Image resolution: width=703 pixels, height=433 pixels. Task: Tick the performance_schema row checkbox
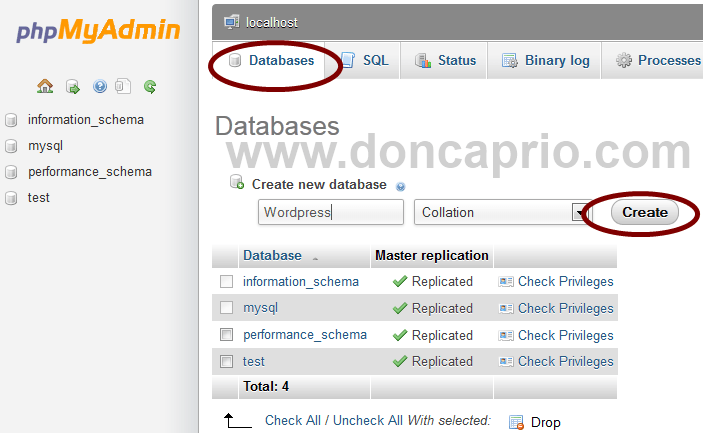226,334
